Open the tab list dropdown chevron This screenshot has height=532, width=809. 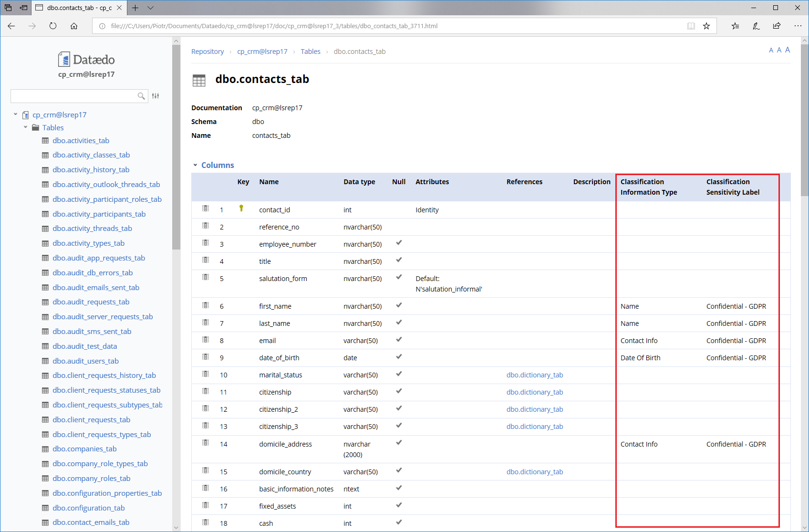(x=151, y=8)
